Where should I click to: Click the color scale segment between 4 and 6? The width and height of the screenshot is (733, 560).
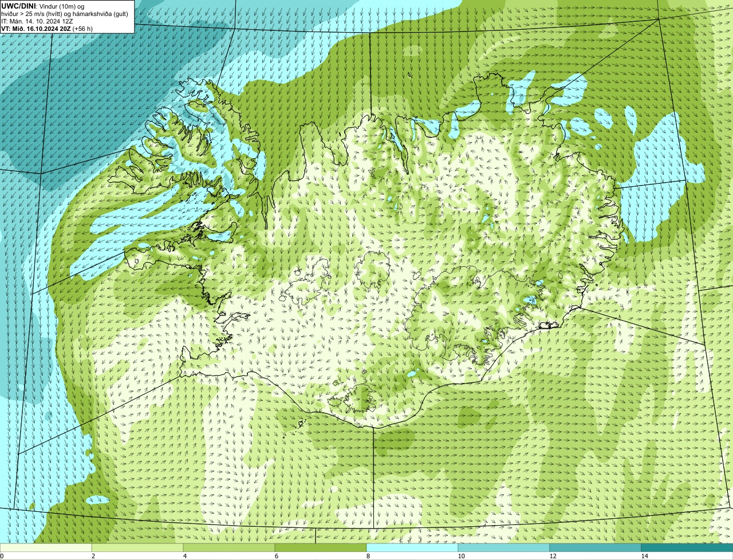(229, 547)
